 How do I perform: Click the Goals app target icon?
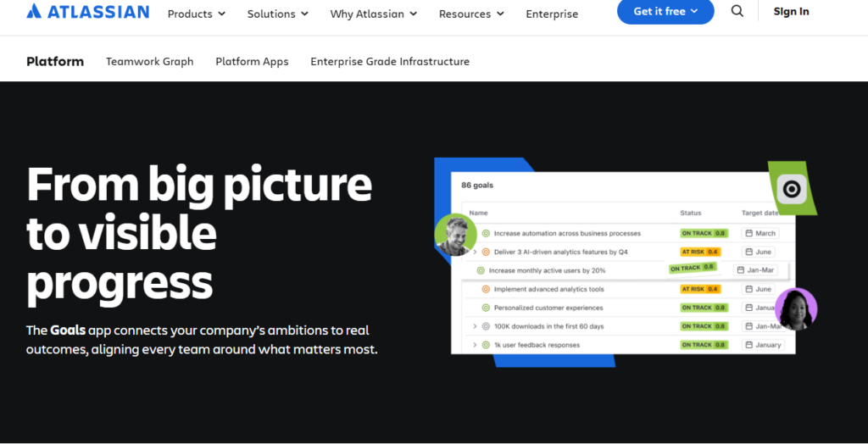pos(792,189)
